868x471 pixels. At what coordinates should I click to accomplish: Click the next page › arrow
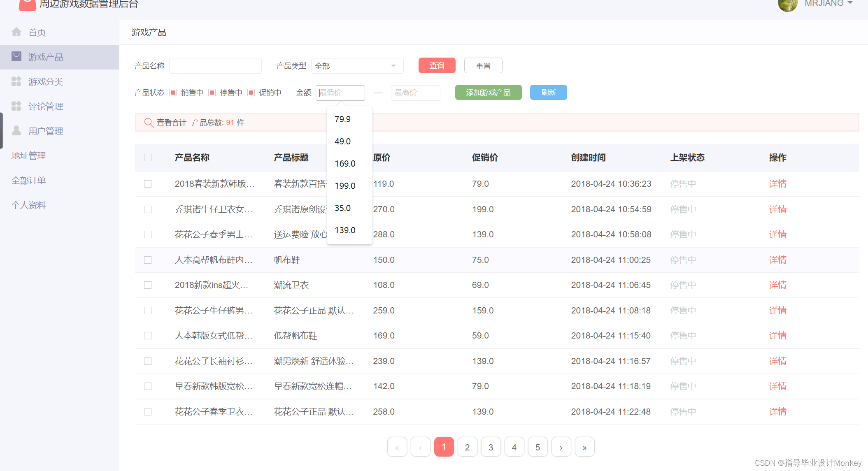(561, 447)
